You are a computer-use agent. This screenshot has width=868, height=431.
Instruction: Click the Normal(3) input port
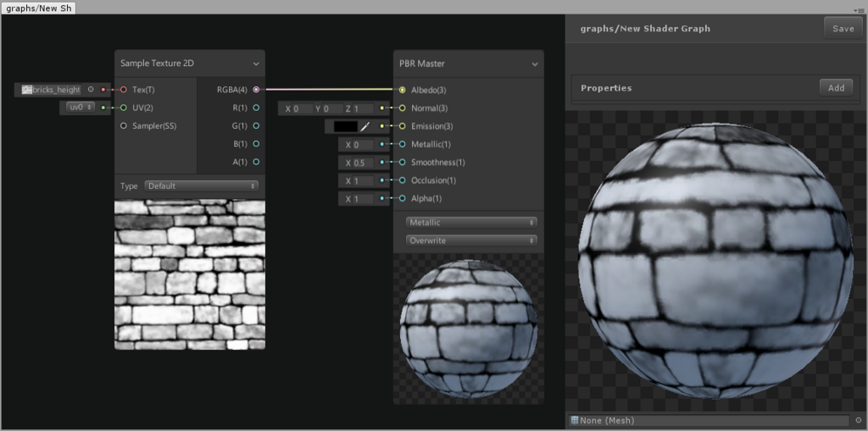(402, 108)
